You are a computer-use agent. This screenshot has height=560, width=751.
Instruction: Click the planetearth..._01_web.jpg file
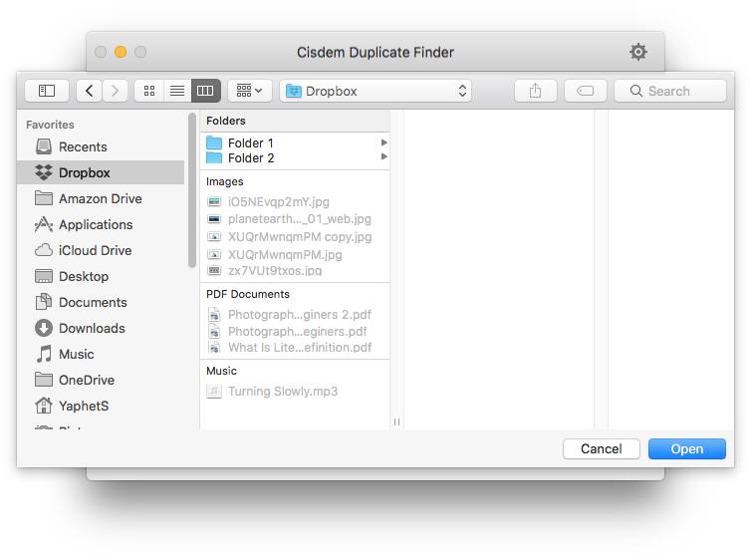pos(295,219)
